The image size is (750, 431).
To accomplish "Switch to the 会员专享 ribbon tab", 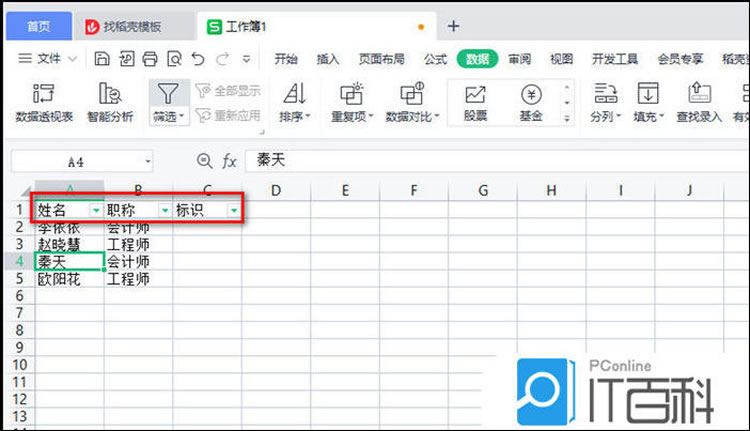I will (x=680, y=59).
